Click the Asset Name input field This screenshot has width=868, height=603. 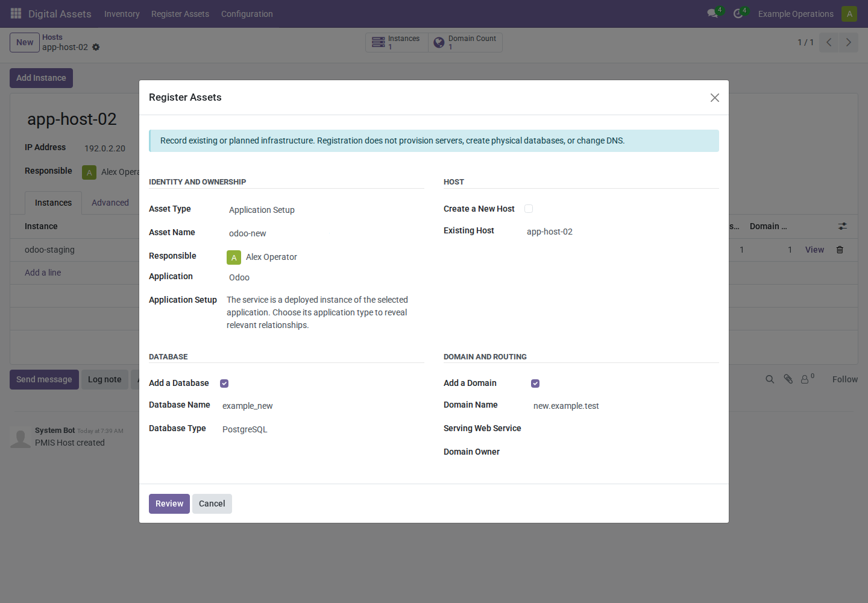pyautogui.click(x=325, y=233)
